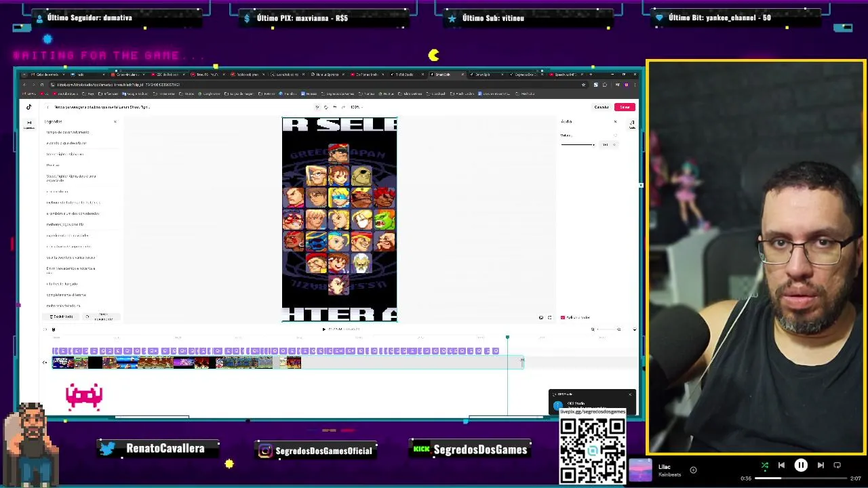Image resolution: width=868 pixels, height=488 pixels.
Task: Toggle shuffle in the music player
Action: pyautogui.click(x=765, y=466)
